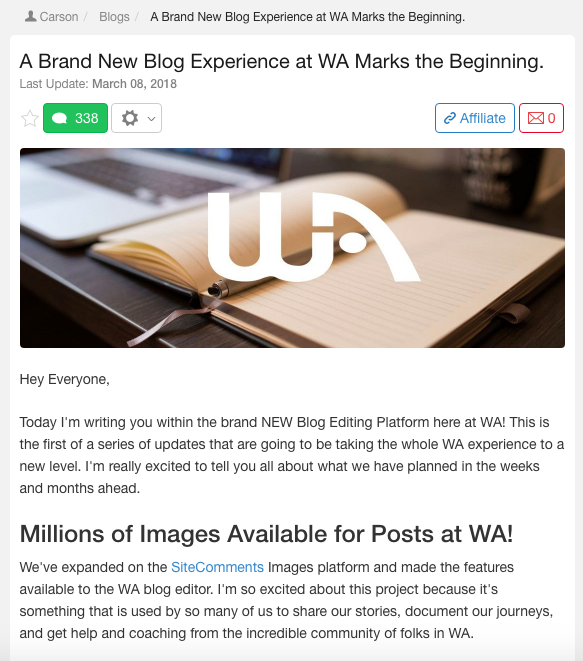Click the speech bubble comment icon
583x661 pixels.
(x=59, y=118)
